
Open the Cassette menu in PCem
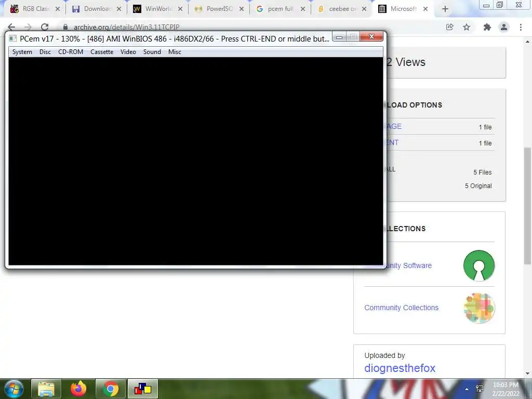pos(102,52)
